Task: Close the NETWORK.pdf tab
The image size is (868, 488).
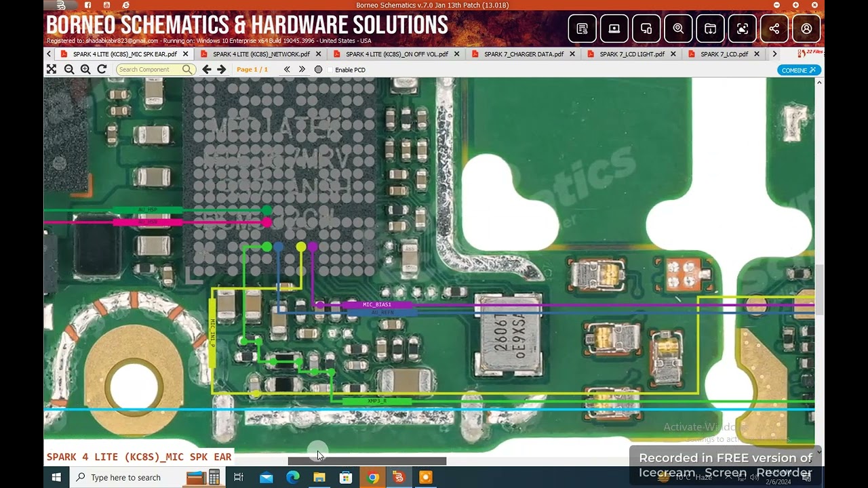Action: pyautogui.click(x=318, y=54)
